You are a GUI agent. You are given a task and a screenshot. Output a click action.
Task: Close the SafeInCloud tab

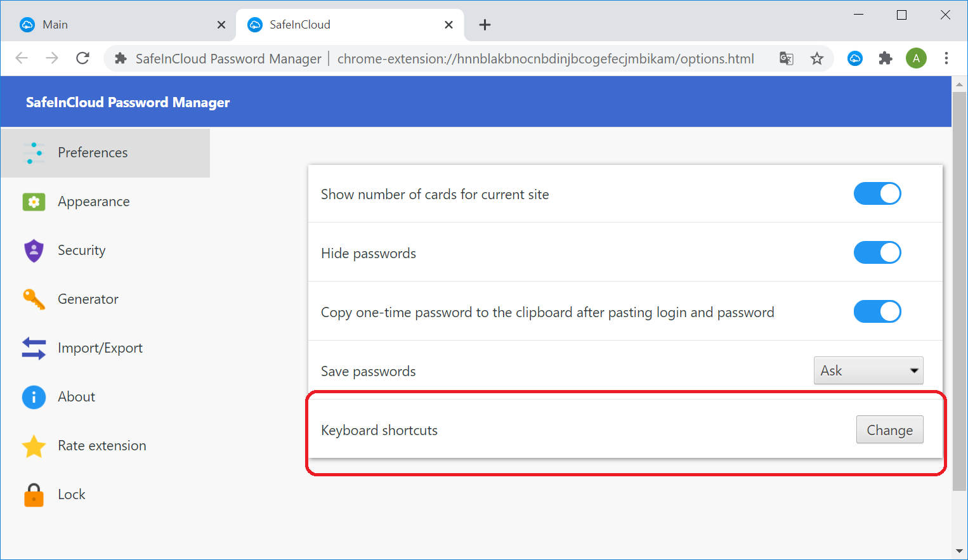[x=448, y=25]
